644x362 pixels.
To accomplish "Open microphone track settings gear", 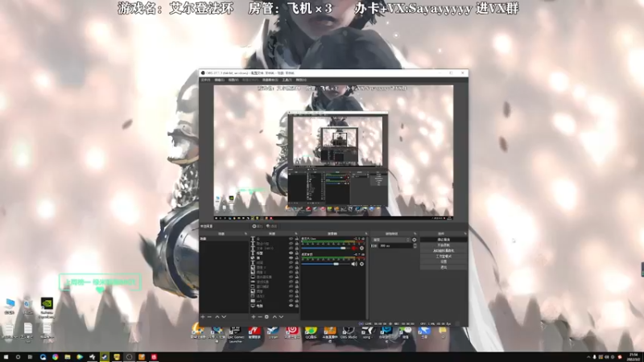I will coord(361,249).
